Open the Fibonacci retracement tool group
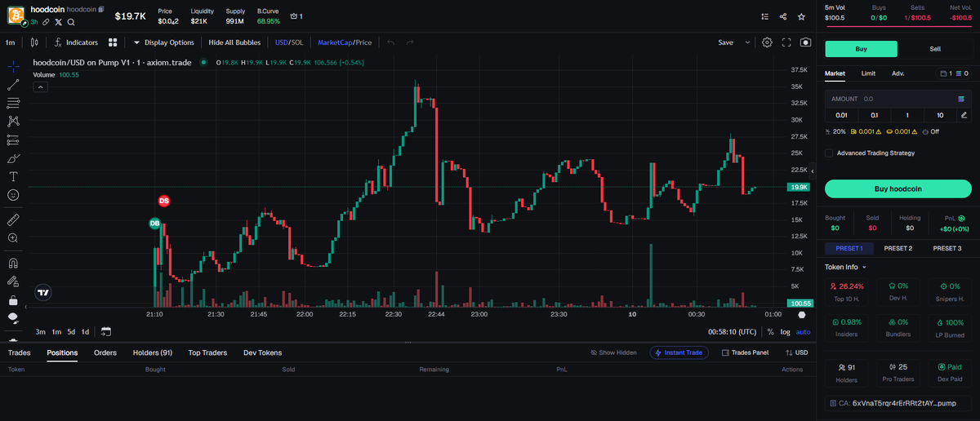The width and height of the screenshot is (980, 421). (13, 104)
